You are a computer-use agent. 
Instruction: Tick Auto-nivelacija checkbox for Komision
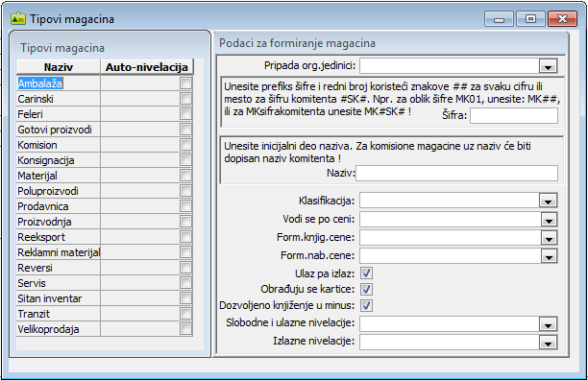(x=185, y=145)
